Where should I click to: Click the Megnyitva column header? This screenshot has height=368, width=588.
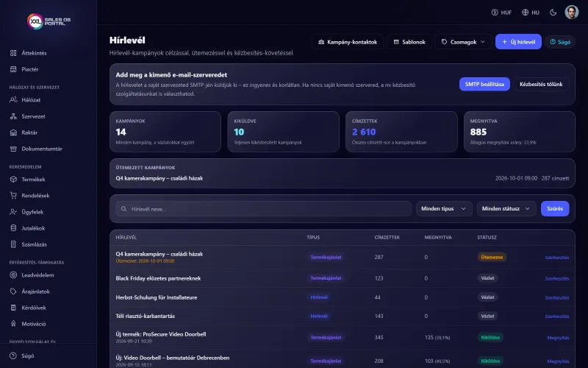coord(438,237)
